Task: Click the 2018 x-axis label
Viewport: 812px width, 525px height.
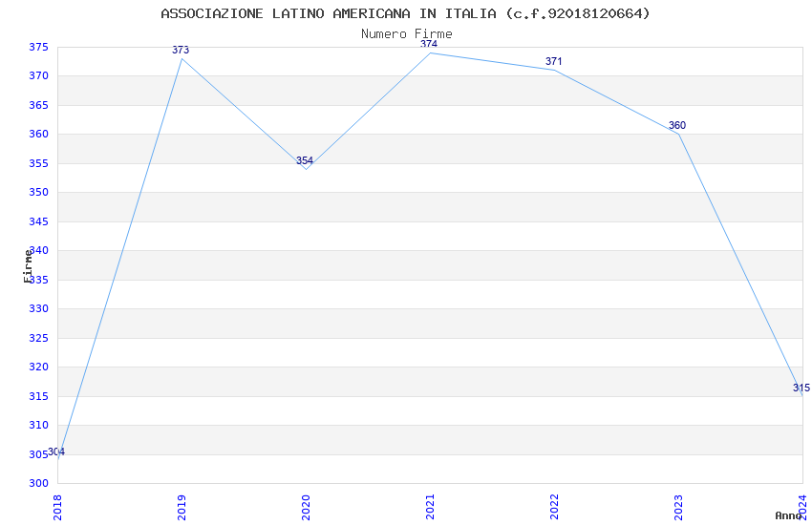Action: (x=57, y=508)
